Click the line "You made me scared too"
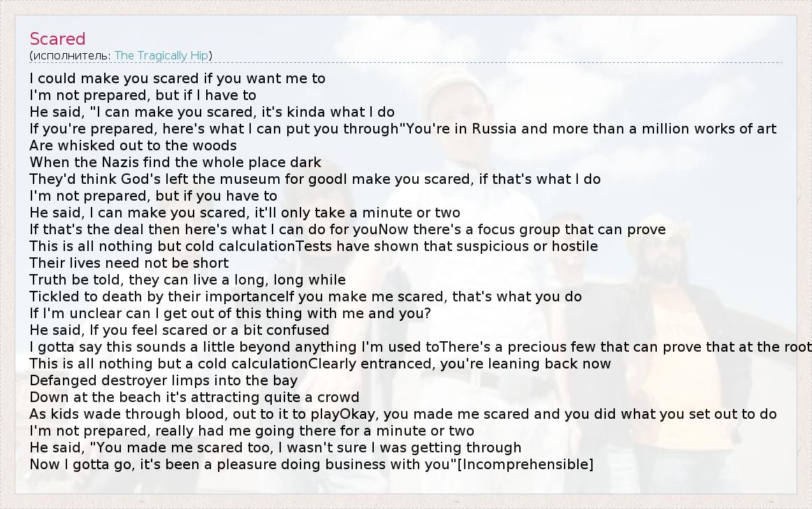812x509 pixels. pos(275,447)
